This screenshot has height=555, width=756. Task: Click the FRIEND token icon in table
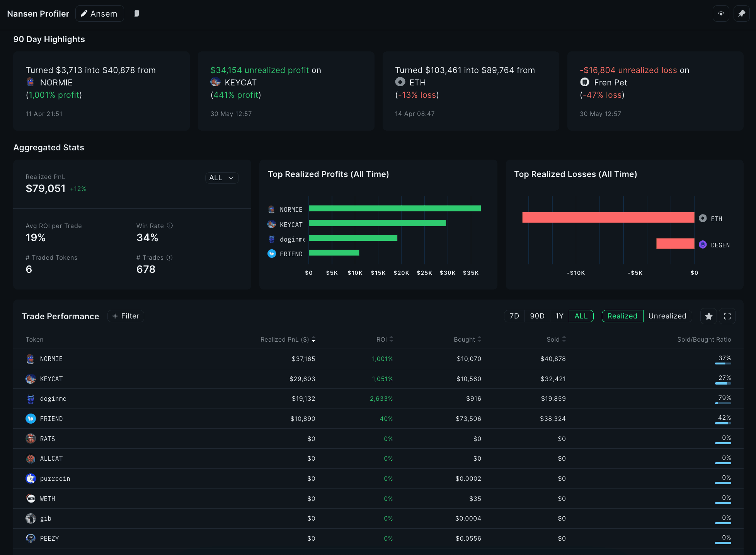point(31,419)
